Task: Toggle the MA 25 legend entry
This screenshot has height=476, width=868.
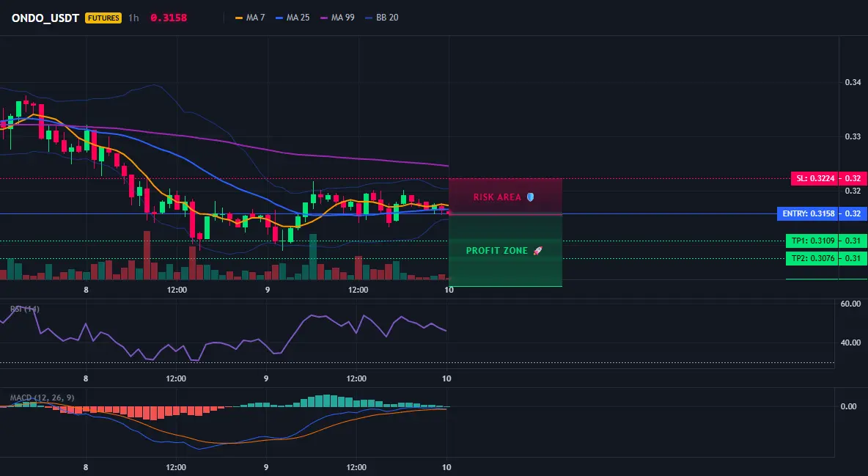Action: click(293, 18)
